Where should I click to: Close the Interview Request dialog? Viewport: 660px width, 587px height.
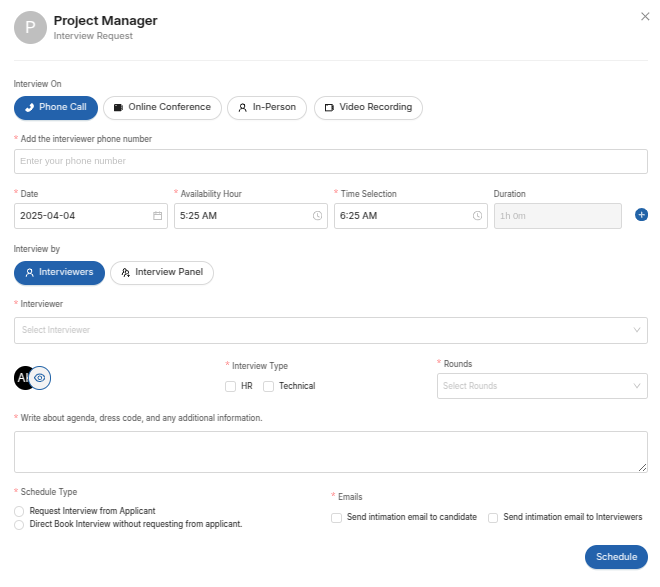644,16
